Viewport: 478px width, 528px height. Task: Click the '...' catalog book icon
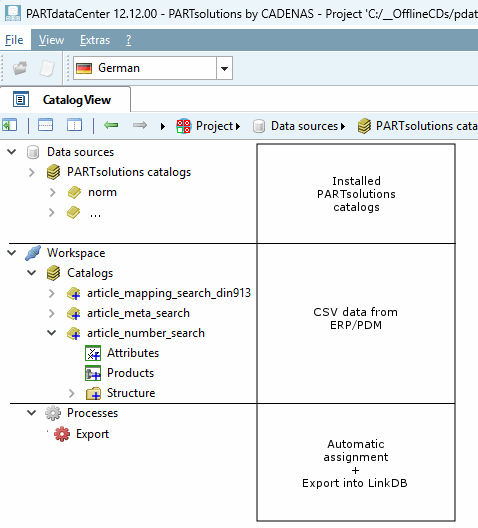74,213
